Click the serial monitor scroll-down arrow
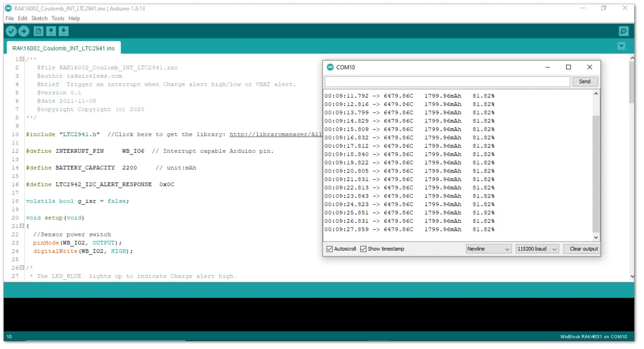Viewport: 644px width, 349px height. [595, 237]
